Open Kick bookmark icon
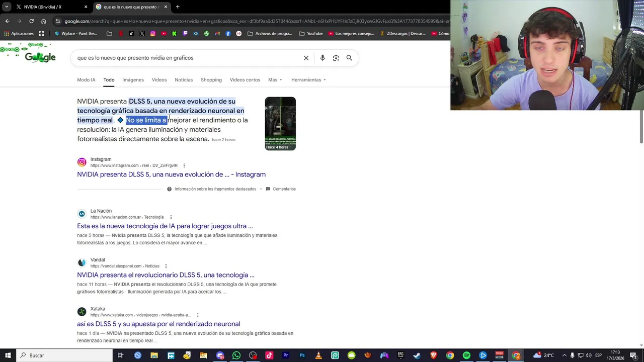644x362 pixels. click(174, 34)
